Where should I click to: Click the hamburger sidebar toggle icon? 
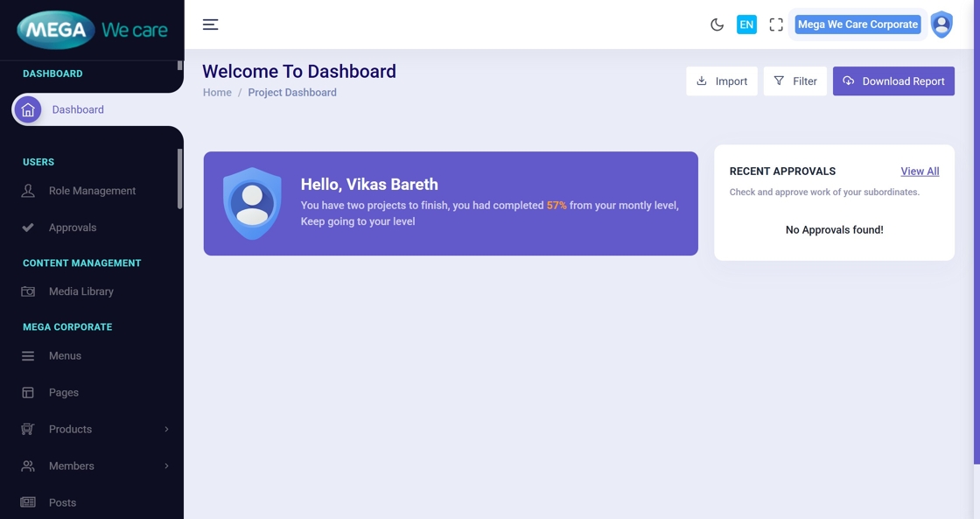click(210, 25)
